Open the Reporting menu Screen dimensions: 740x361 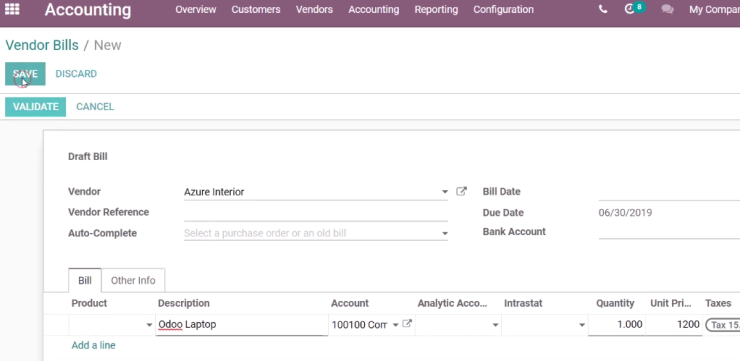(436, 9)
